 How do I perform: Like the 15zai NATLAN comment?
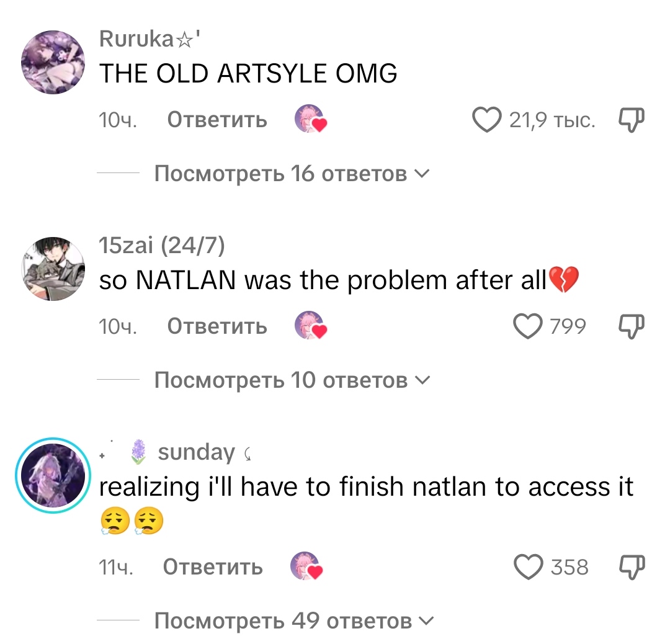click(x=528, y=326)
